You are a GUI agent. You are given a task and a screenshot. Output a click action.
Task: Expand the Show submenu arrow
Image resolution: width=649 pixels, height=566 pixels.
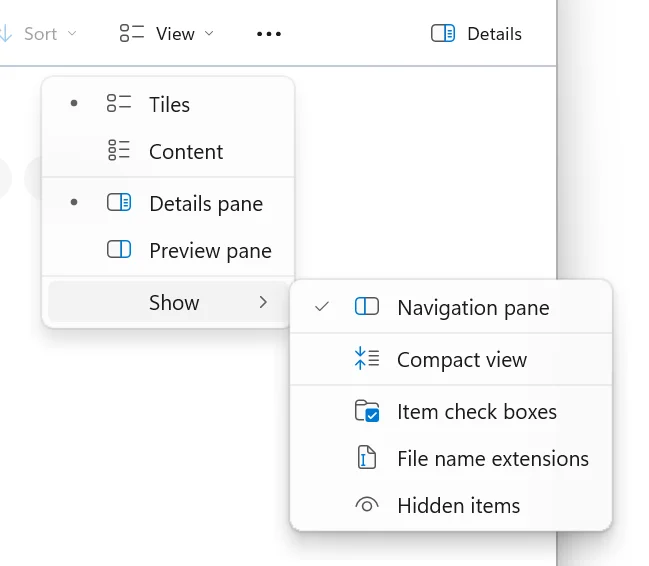coord(263,302)
